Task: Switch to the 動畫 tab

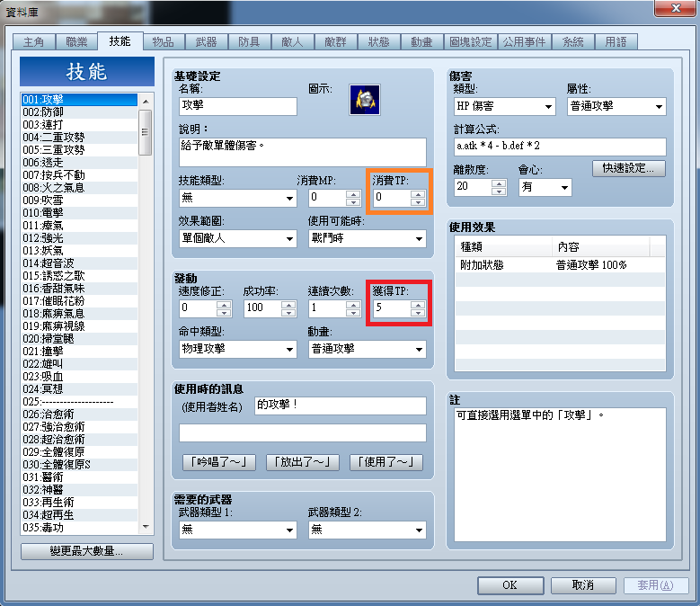Action: tap(421, 42)
